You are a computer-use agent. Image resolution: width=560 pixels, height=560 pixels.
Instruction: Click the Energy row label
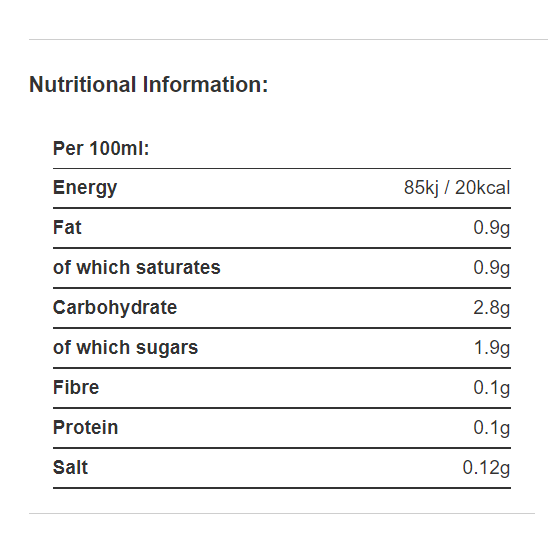tap(85, 188)
